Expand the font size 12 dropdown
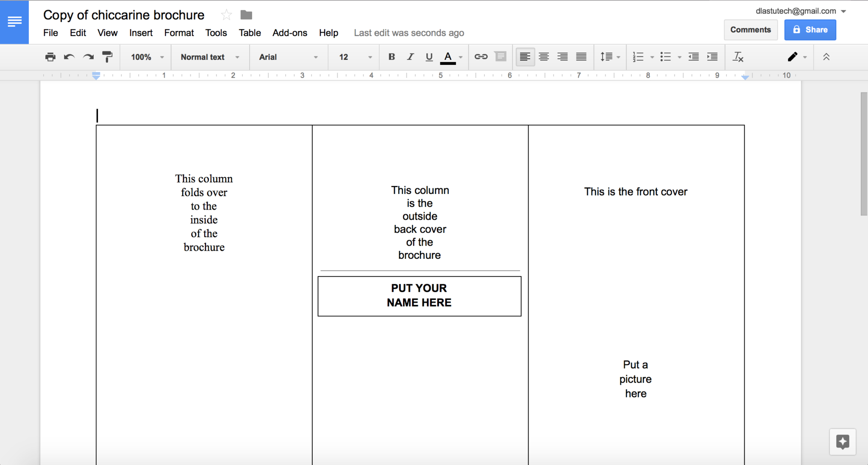Image resolution: width=868 pixels, height=465 pixels. [369, 57]
